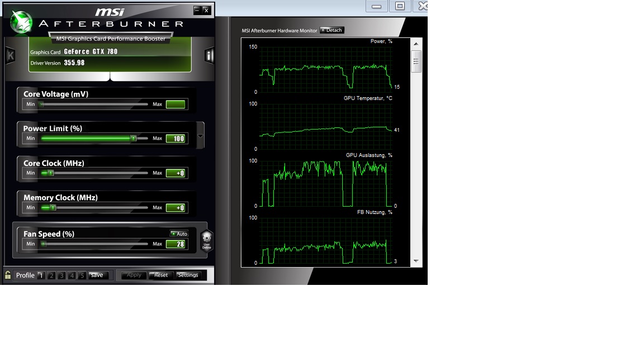Click the Power, % graph

pos(326,69)
